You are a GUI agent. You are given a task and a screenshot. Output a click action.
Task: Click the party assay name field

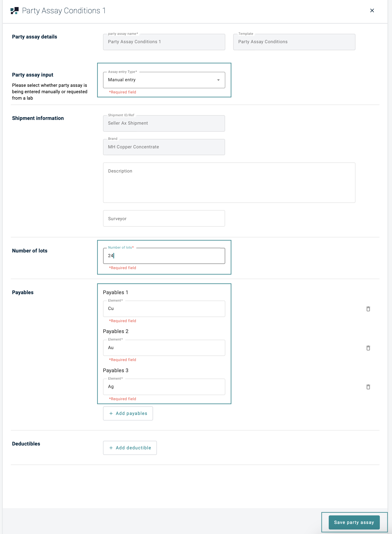point(164,42)
